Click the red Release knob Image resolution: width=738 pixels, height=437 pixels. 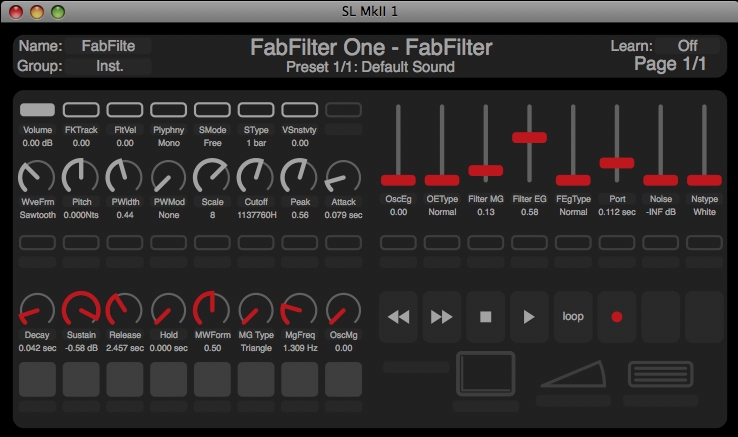point(125,309)
